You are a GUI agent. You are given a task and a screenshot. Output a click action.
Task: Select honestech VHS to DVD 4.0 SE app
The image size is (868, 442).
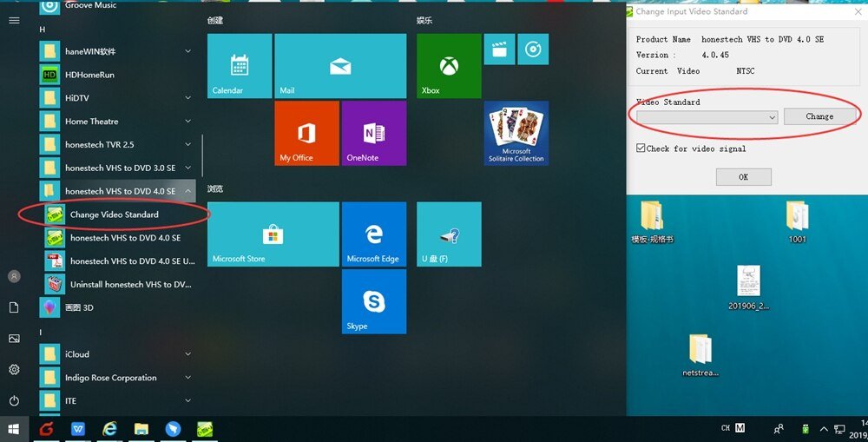click(x=120, y=238)
